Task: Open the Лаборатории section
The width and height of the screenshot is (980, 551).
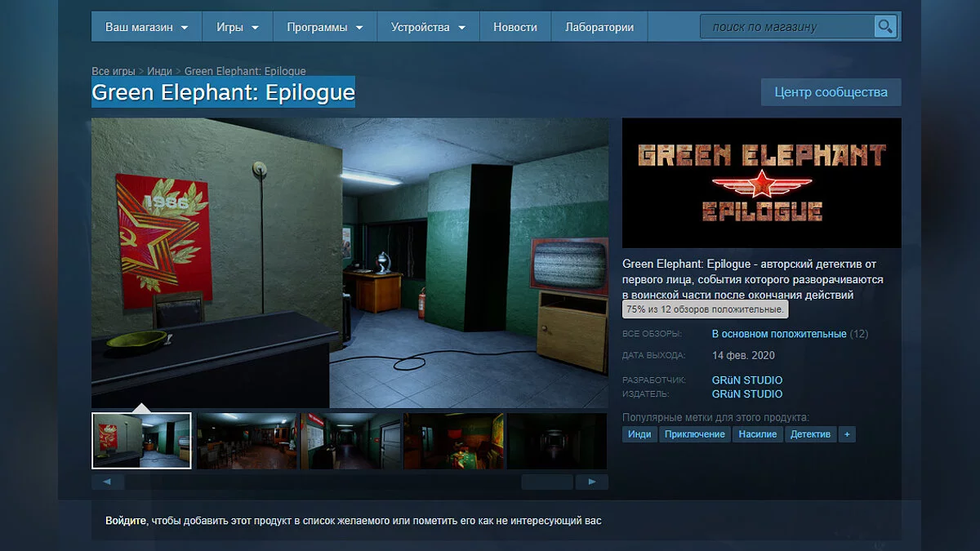Action: coord(599,27)
